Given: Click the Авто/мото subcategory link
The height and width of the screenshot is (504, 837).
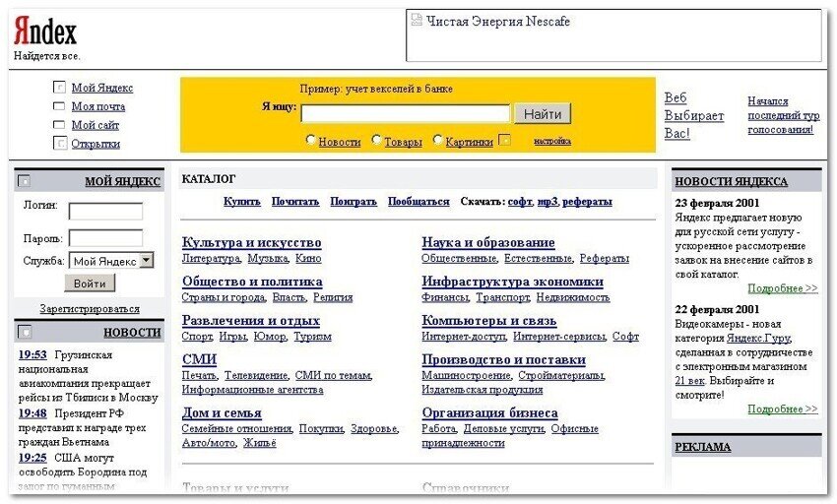Looking at the screenshot, I should [209, 443].
